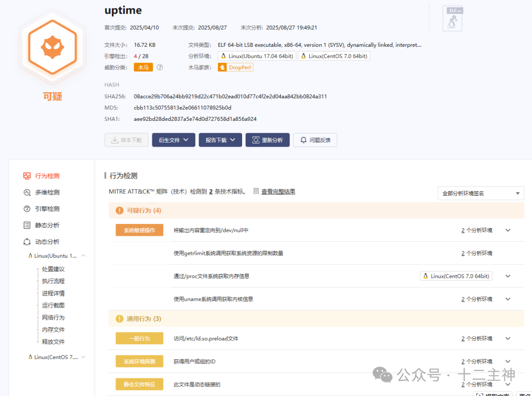This screenshot has width=532, height=396.
Task: Click the help question mark beside 威胁分类
Action: point(159,67)
